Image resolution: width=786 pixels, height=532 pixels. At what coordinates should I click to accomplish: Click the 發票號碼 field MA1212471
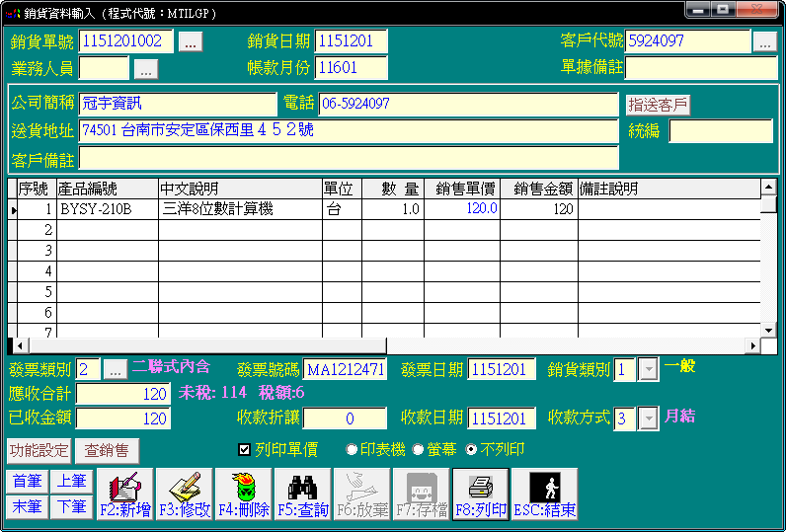point(345,370)
